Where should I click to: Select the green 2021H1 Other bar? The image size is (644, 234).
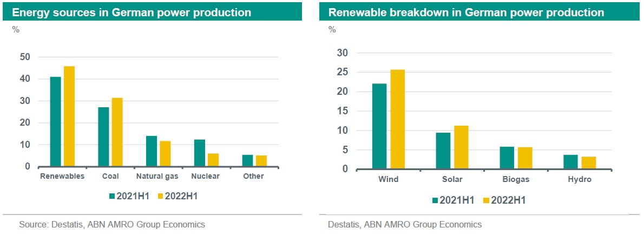pyautogui.click(x=248, y=161)
